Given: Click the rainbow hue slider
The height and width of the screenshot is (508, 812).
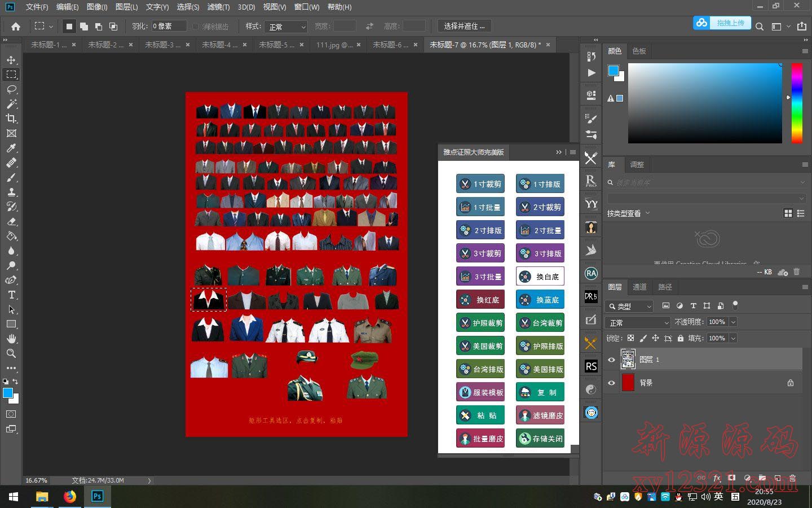Looking at the screenshot, I should coord(796,103).
